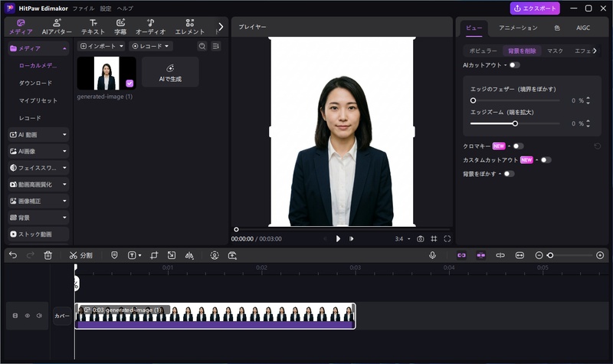Click the AIで生成 button
Screen dimensions: 613x364
[170, 72]
